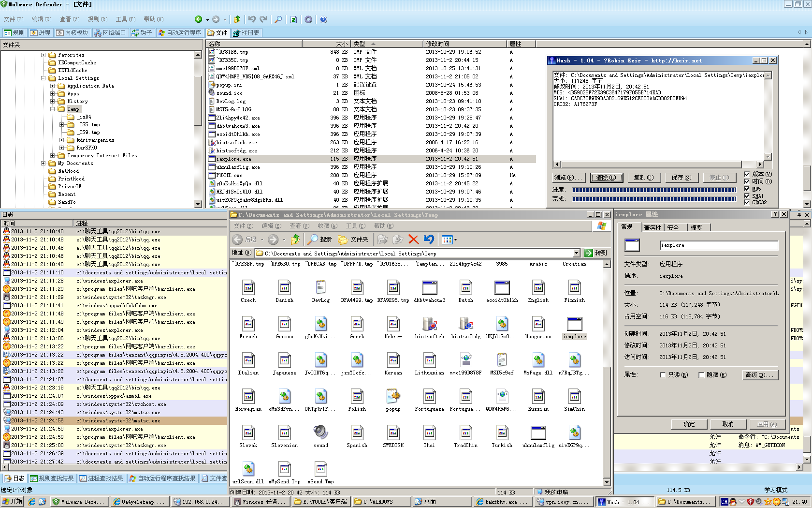Click Explorer window Up folder icon
The width and height of the screenshot is (812, 508).
(x=295, y=239)
